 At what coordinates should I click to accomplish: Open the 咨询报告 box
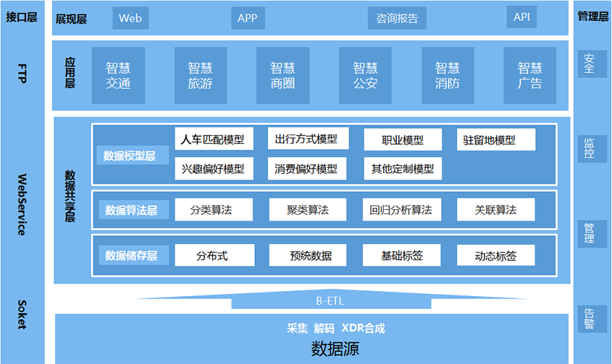tap(393, 18)
